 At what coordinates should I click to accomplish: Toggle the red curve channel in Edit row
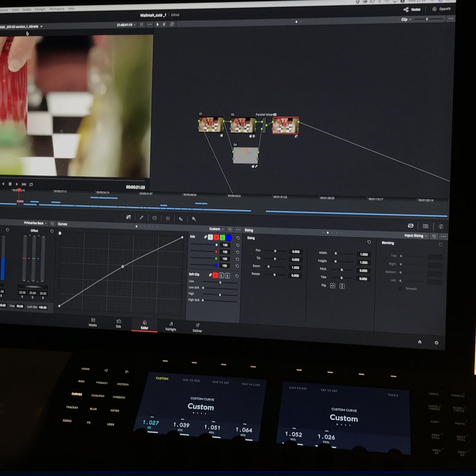(x=217, y=238)
